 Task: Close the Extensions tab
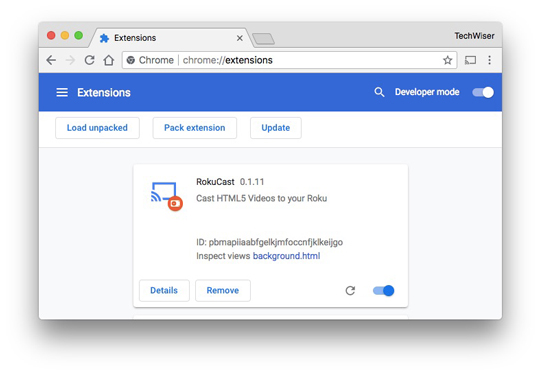(240, 38)
